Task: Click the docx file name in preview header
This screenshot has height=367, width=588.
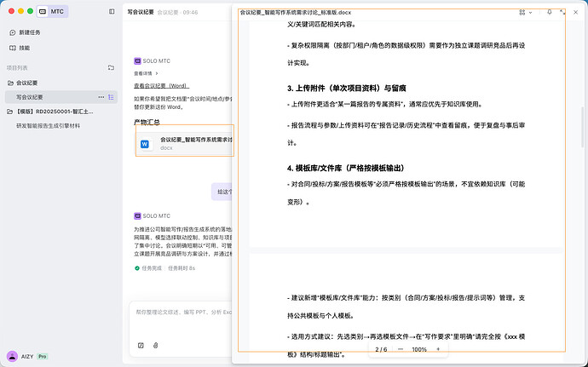Action: 296,13
